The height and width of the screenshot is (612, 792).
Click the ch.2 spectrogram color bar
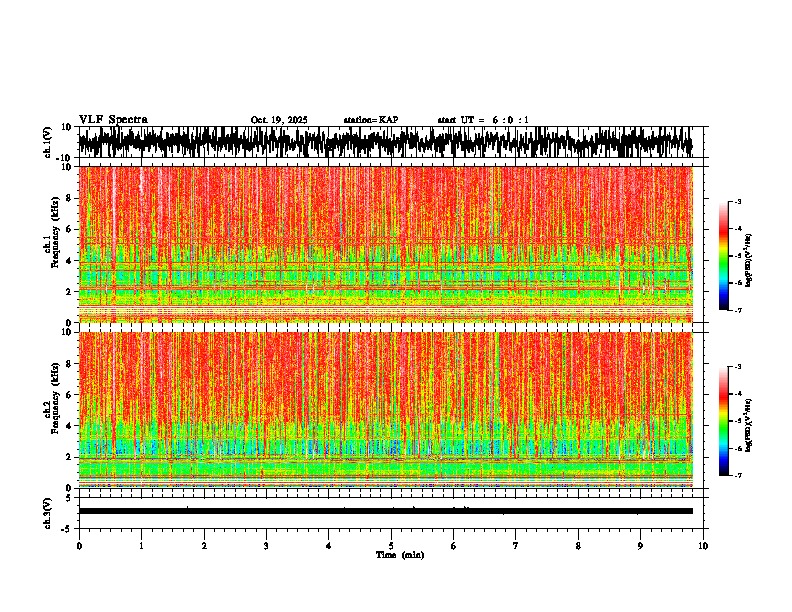click(x=724, y=421)
